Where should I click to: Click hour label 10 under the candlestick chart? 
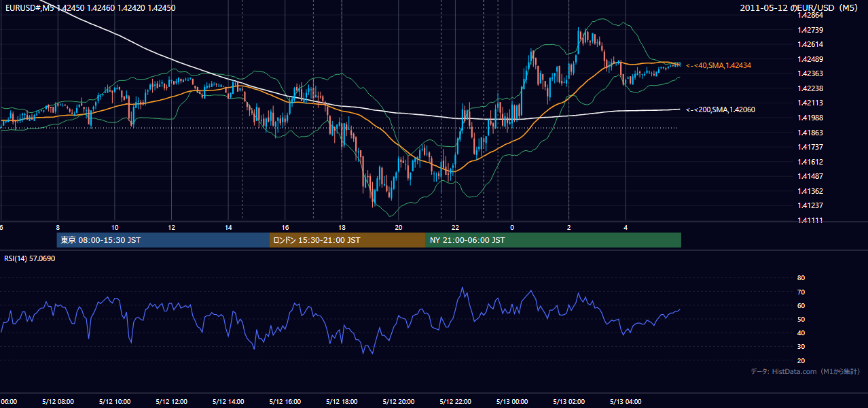[x=115, y=227]
